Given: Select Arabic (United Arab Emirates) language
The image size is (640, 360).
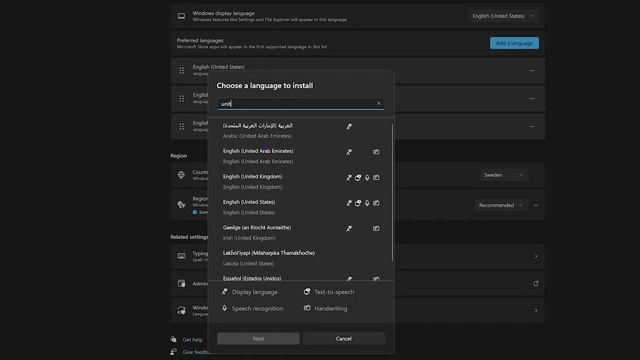Looking at the screenshot, I should point(300,131).
